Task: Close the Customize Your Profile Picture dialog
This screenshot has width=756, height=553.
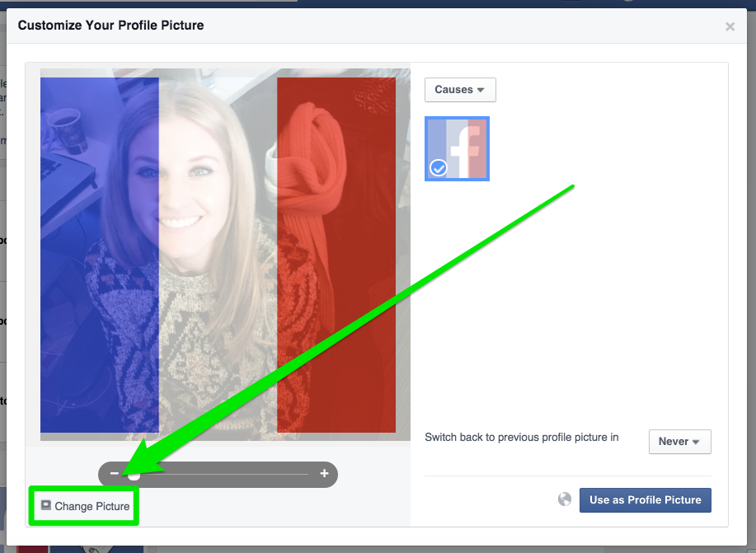Action: (730, 26)
